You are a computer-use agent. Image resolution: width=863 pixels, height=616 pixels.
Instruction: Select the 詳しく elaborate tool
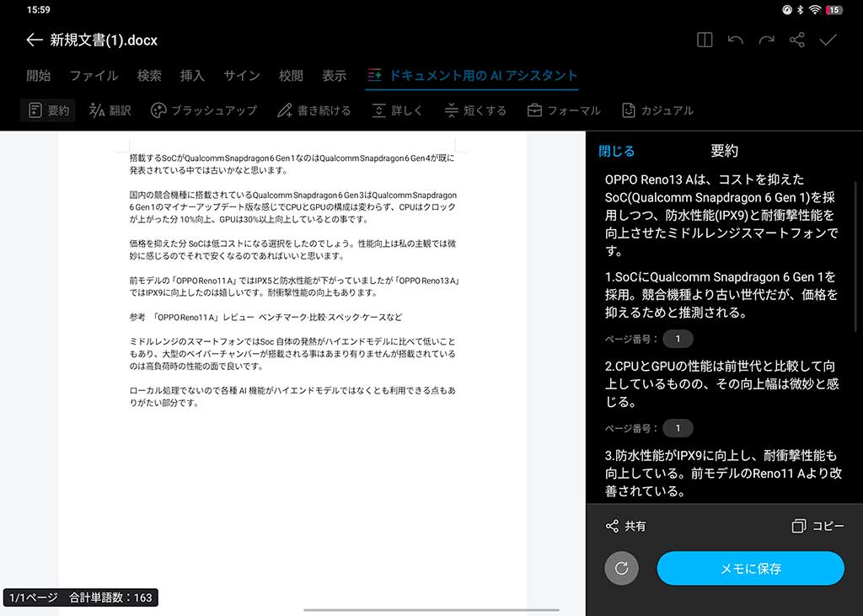click(x=397, y=110)
